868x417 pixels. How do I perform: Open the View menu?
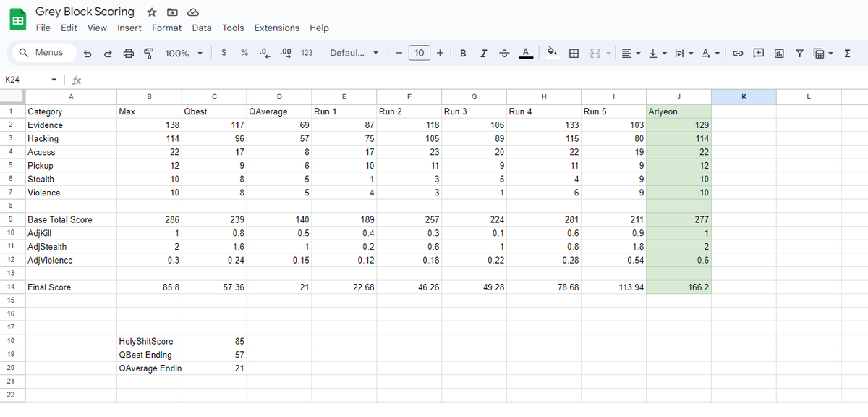click(x=97, y=28)
